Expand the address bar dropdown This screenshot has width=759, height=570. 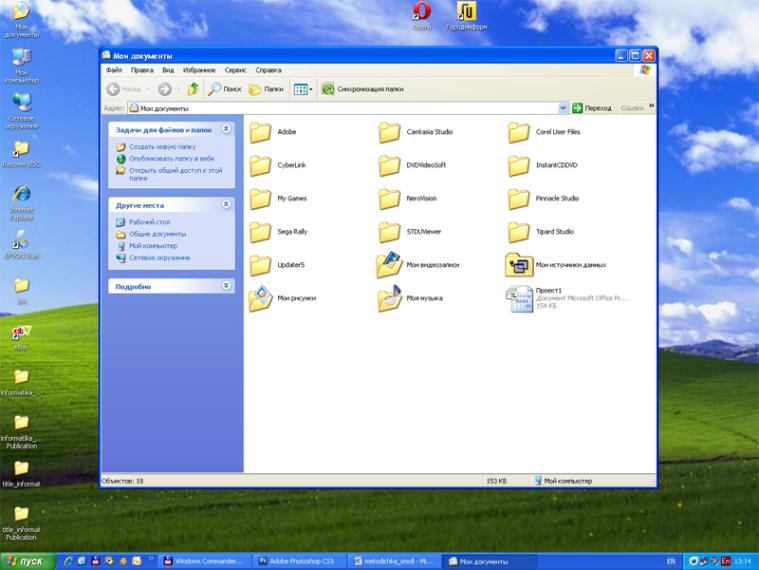(563, 108)
